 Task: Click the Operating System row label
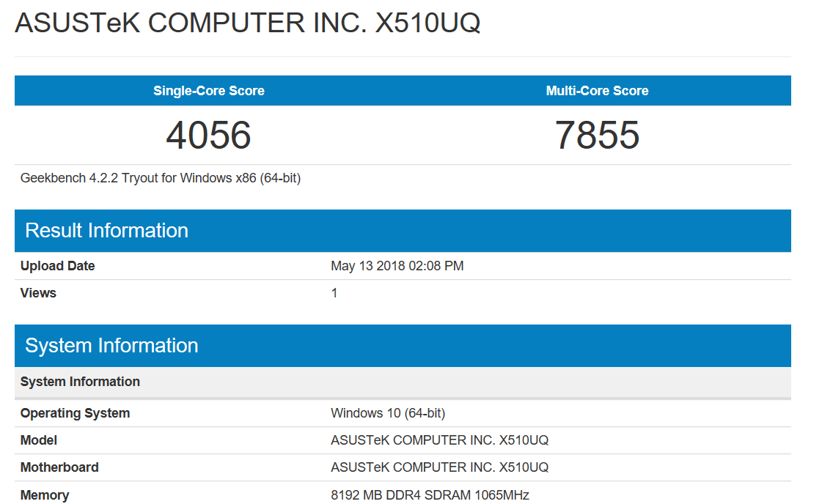(x=75, y=413)
